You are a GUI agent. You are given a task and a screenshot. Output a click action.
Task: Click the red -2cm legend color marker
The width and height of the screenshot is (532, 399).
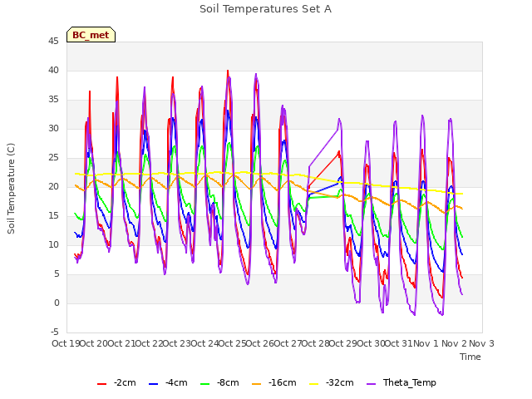pos(101,384)
